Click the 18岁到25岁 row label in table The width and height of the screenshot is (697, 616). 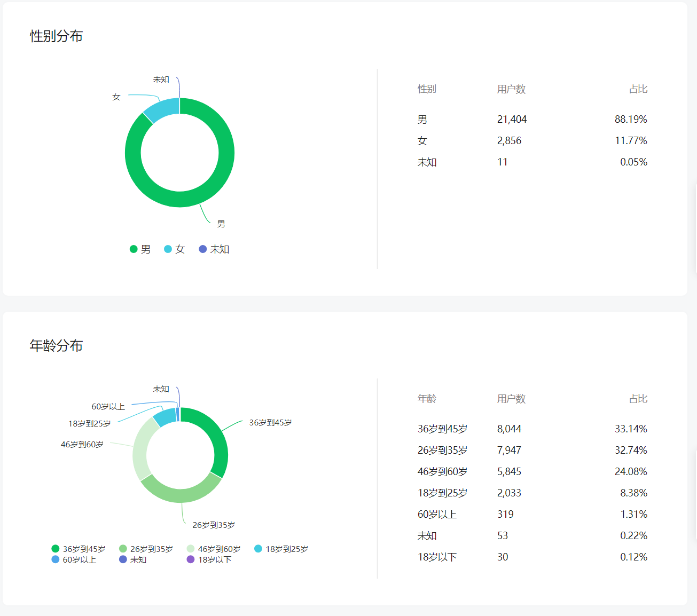point(443,493)
